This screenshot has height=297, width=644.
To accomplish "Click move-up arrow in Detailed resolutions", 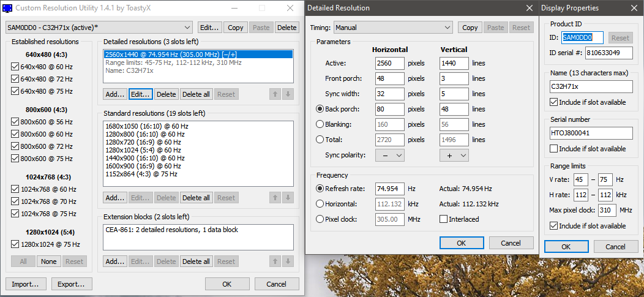I will pyautogui.click(x=275, y=94).
